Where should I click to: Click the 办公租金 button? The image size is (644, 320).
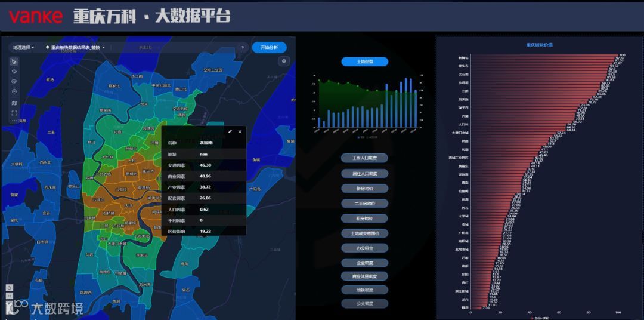tap(365, 248)
